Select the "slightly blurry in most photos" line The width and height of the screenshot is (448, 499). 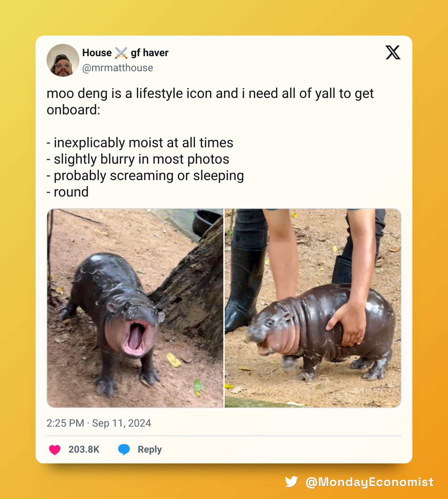[x=138, y=159]
